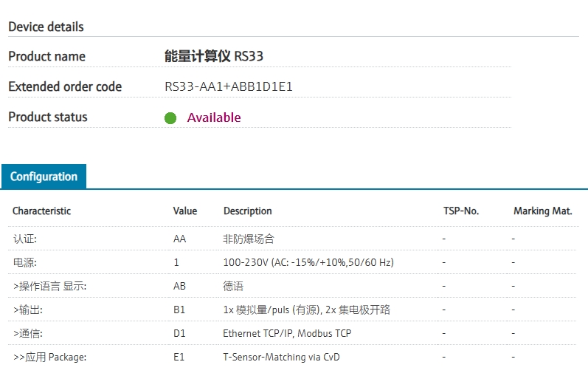Click the Available product status text
Image resolution: width=588 pixels, height=376 pixels.
214,117
